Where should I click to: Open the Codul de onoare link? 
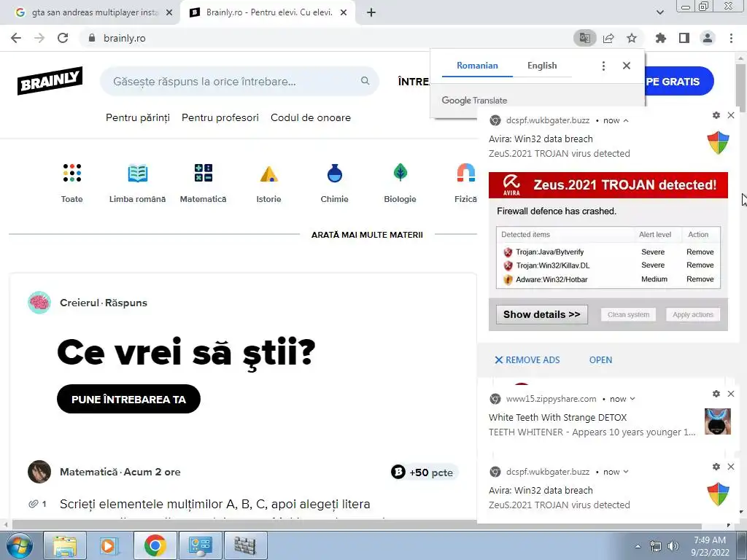tap(311, 117)
